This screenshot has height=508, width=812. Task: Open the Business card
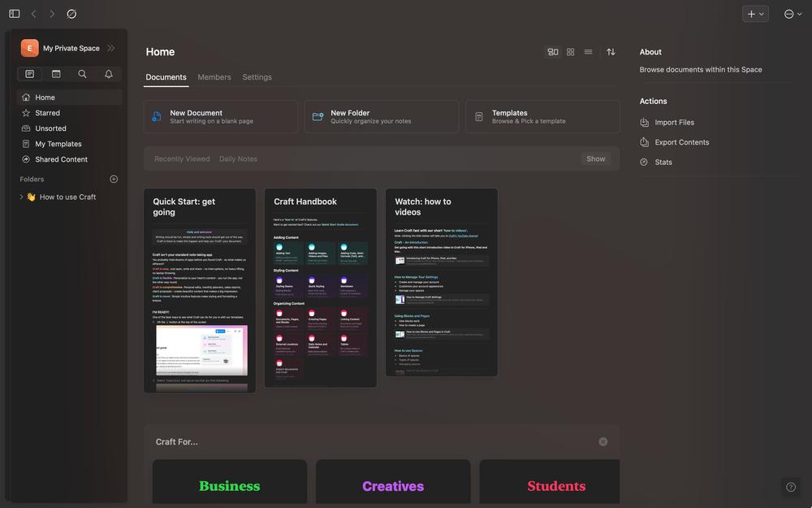click(230, 481)
